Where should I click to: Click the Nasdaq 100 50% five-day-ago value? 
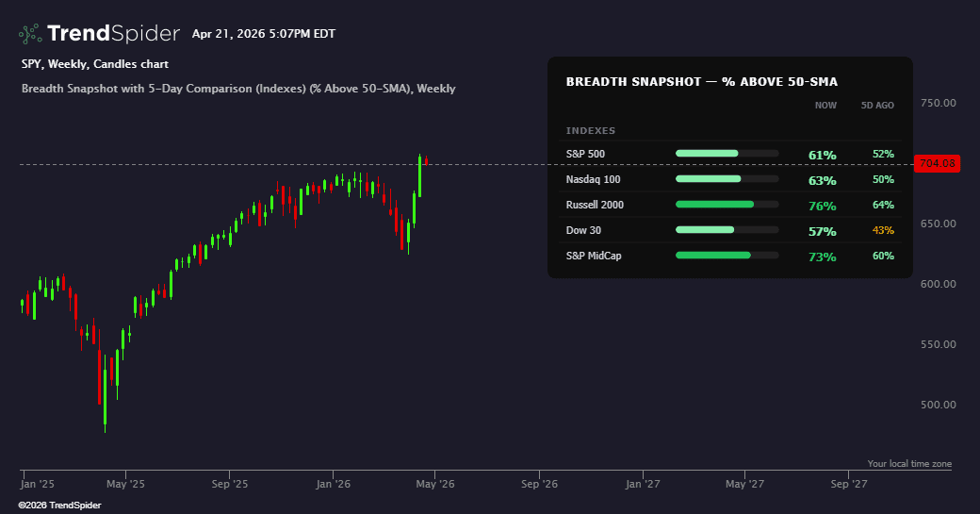(x=883, y=179)
